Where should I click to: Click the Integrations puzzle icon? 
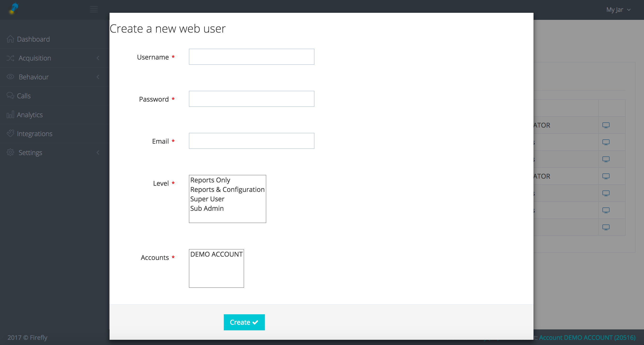tap(10, 133)
